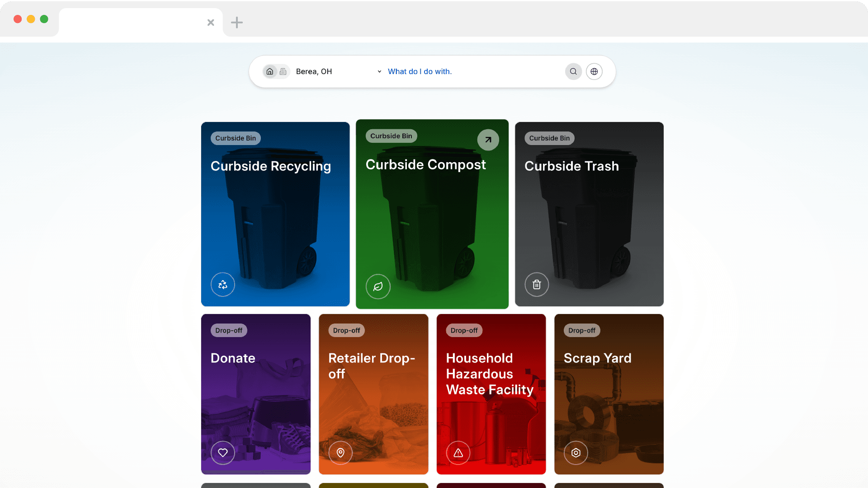This screenshot has width=868, height=488.
Task: Open the arrow link on Curbside Compost
Action: point(488,140)
